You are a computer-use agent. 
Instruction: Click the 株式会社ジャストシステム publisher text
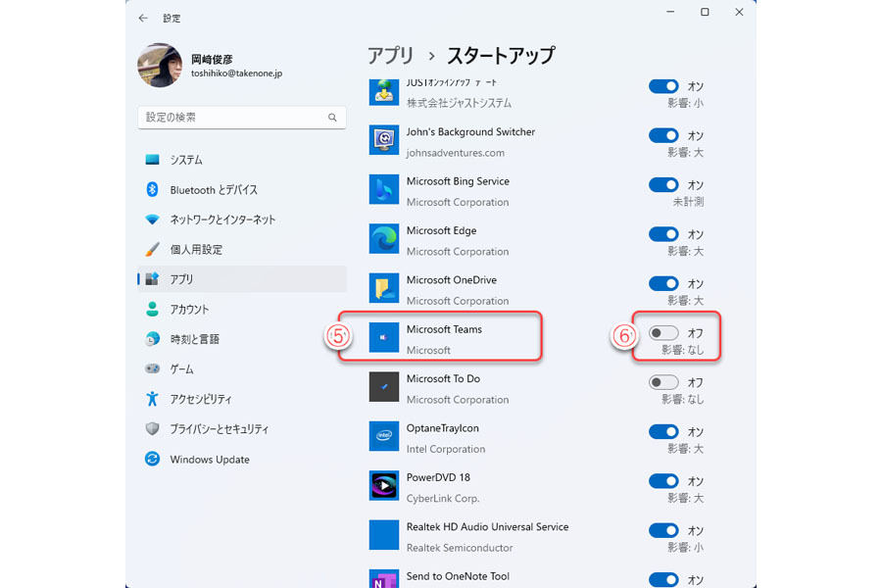click(x=459, y=103)
